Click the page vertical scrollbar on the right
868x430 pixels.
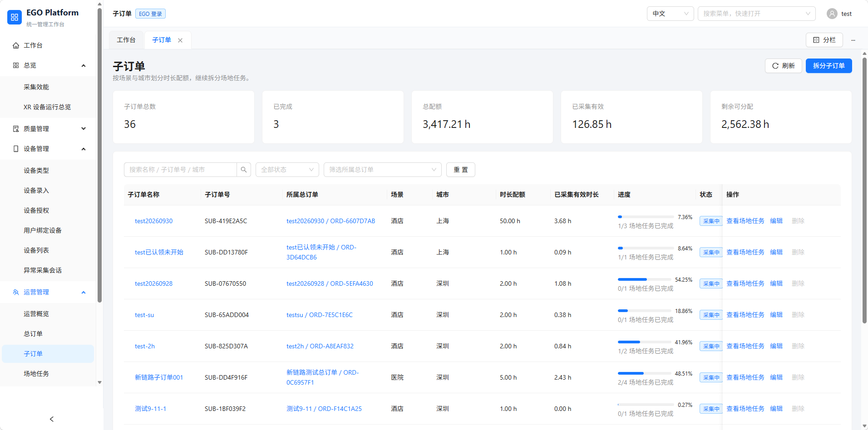coord(864,191)
